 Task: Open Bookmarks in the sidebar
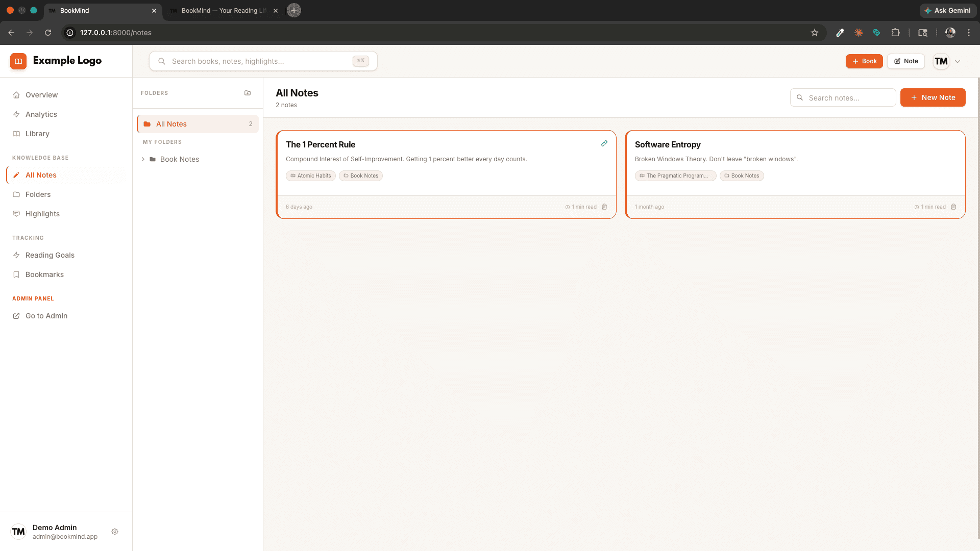(x=66, y=274)
